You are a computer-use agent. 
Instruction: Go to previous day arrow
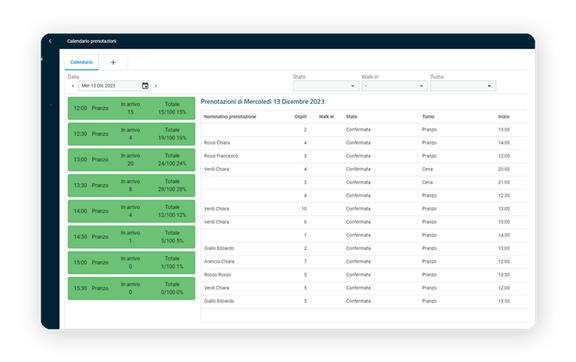tap(73, 86)
